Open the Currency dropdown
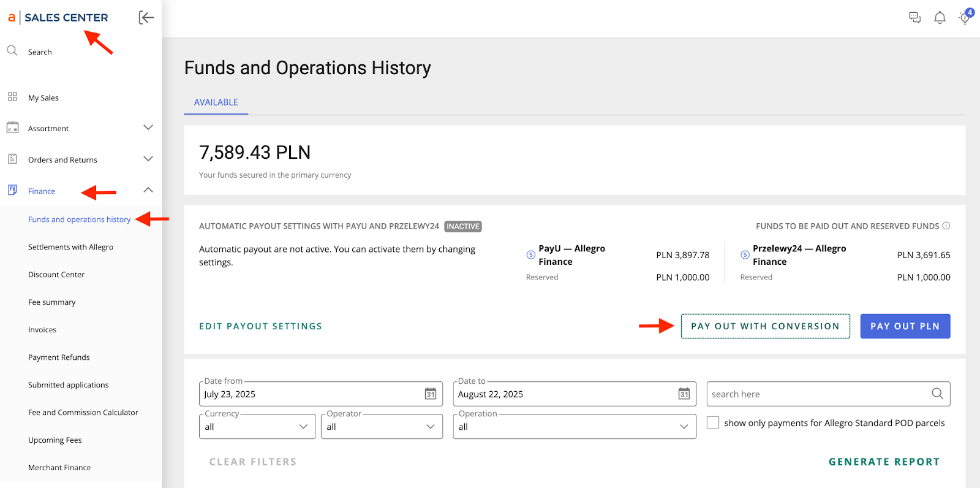The height and width of the screenshot is (488, 980). click(x=257, y=427)
